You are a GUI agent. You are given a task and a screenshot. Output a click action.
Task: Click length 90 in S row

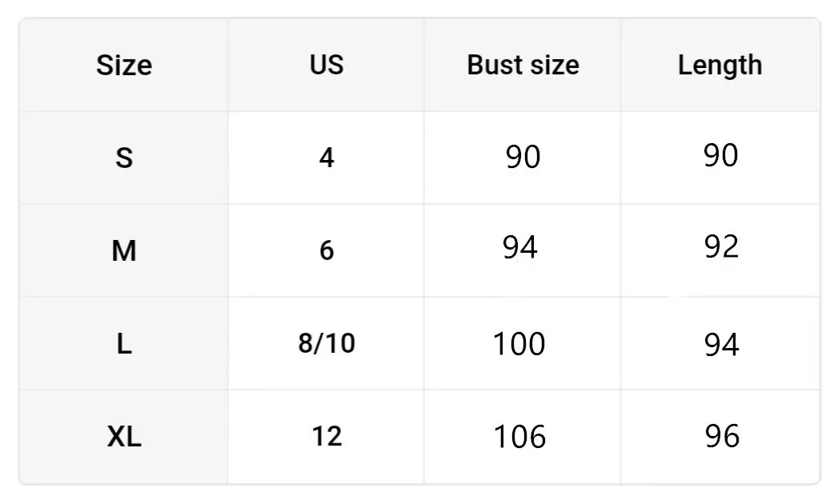point(720,155)
